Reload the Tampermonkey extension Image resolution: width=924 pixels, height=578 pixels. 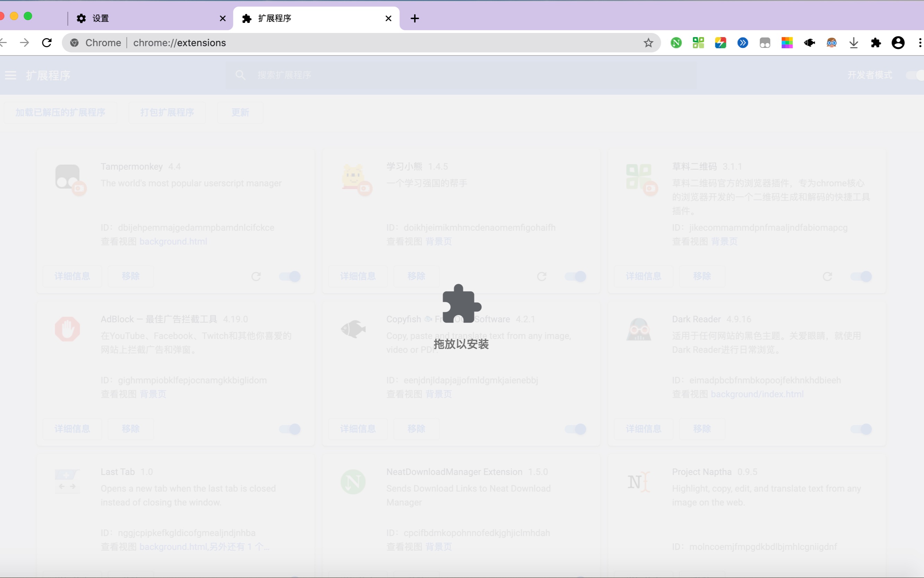pyautogui.click(x=256, y=277)
